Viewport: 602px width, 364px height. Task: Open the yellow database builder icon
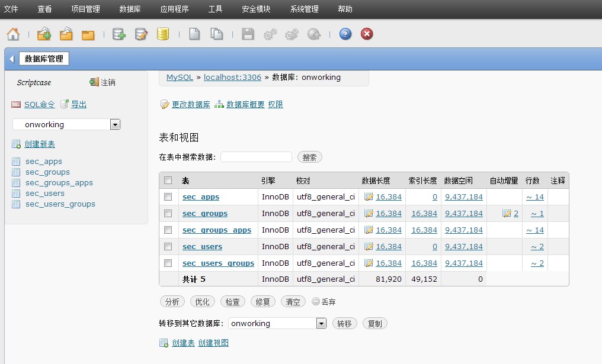163,34
